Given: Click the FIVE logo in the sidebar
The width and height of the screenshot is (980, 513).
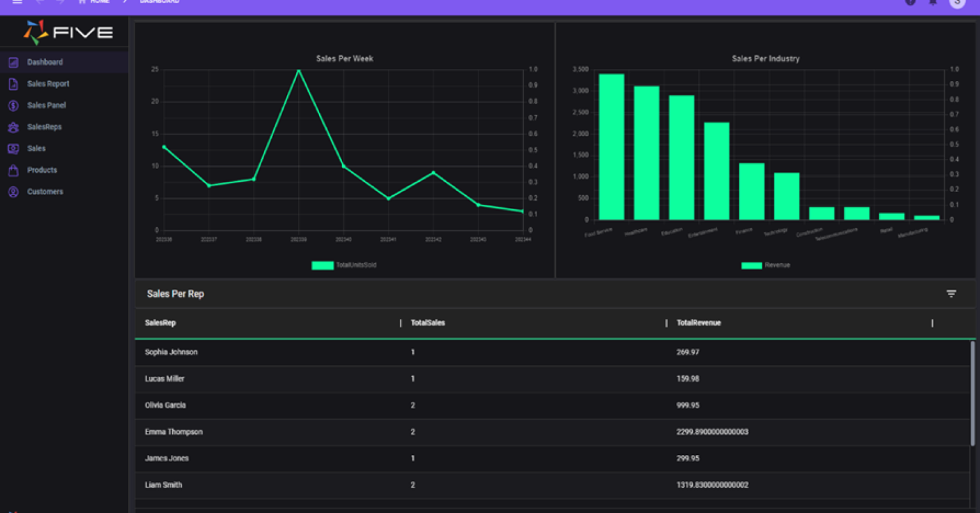Looking at the screenshot, I should pyautogui.click(x=69, y=31).
